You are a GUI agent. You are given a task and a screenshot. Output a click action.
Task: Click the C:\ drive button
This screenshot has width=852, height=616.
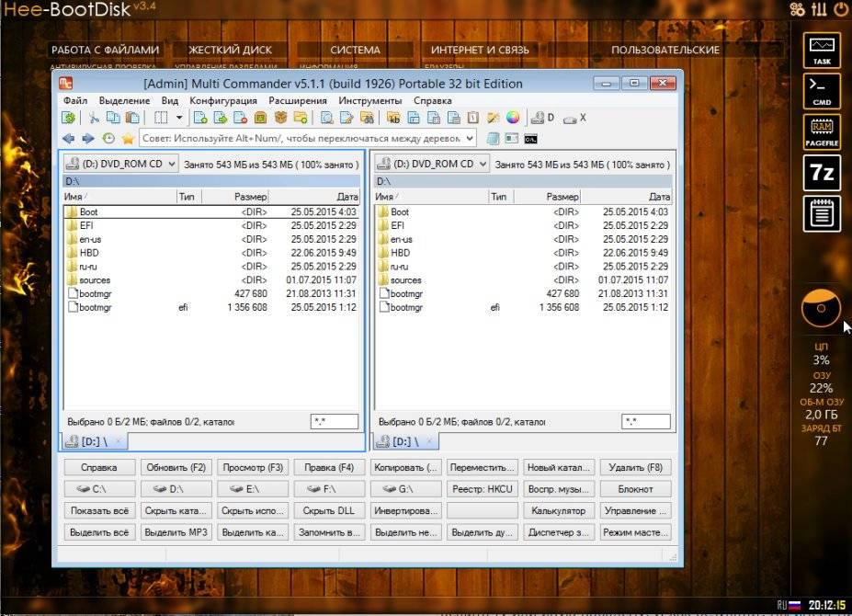99,489
